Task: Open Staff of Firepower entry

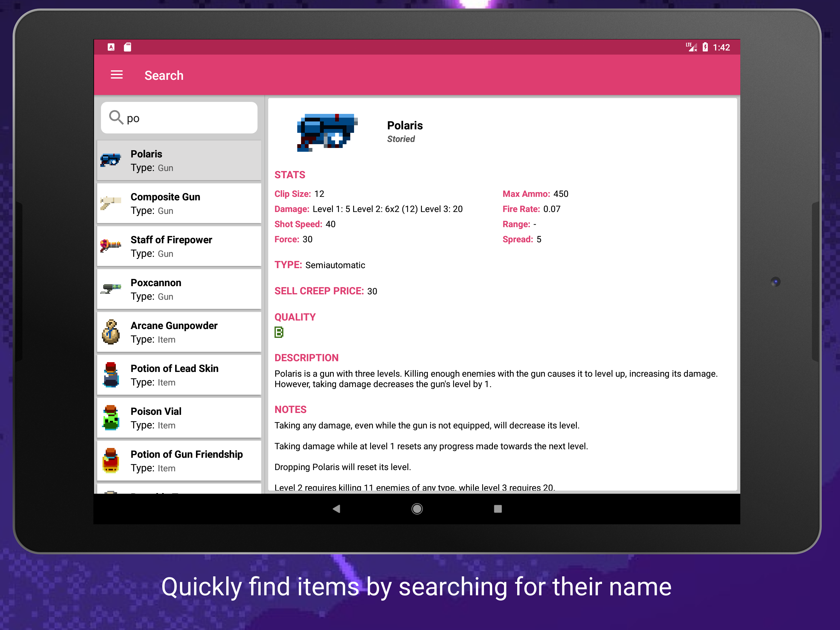Action: [x=179, y=246]
